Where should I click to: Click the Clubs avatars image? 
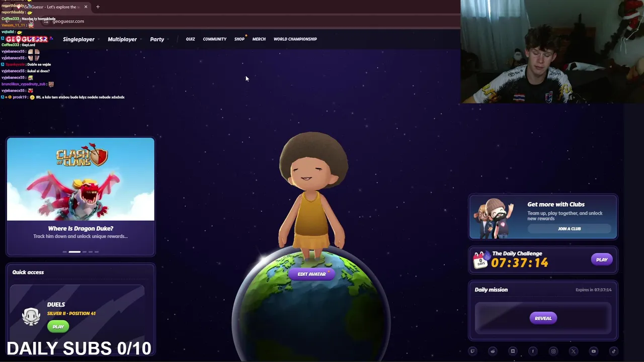495,218
